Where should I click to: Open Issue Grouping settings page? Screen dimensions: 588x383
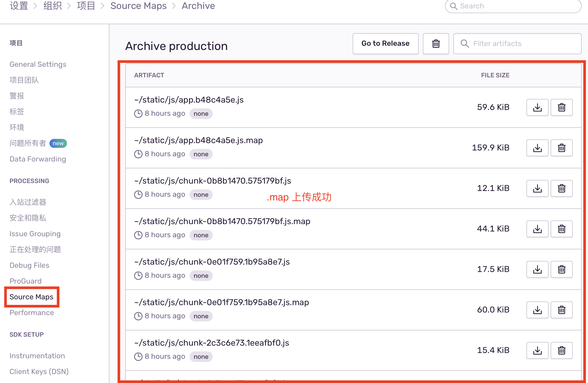pyautogui.click(x=35, y=234)
